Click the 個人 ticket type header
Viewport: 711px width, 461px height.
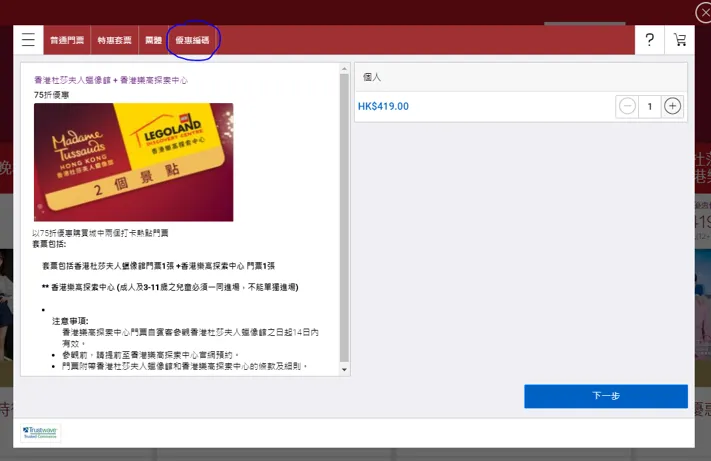521,77
